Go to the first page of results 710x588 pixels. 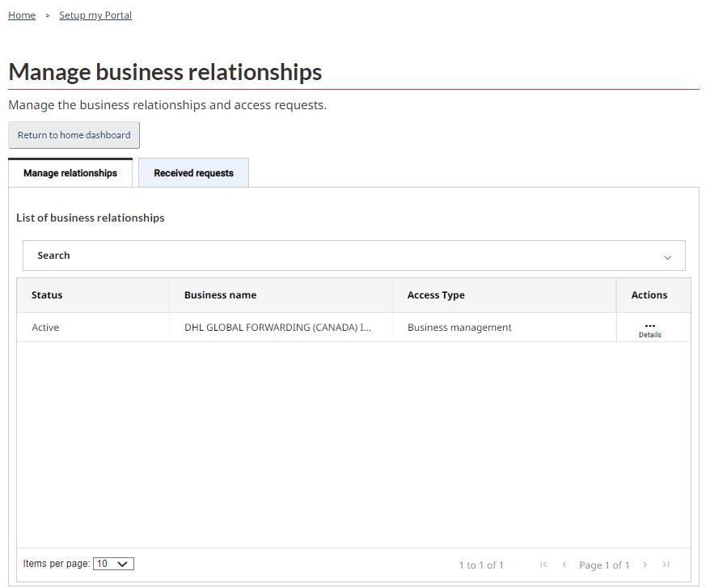pos(543,565)
